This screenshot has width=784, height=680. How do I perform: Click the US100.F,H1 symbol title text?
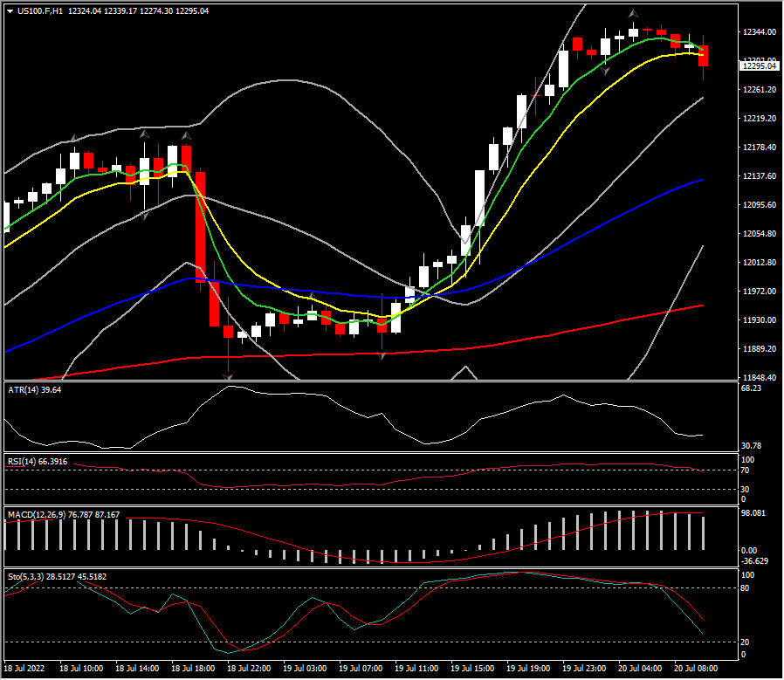click(39, 11)
